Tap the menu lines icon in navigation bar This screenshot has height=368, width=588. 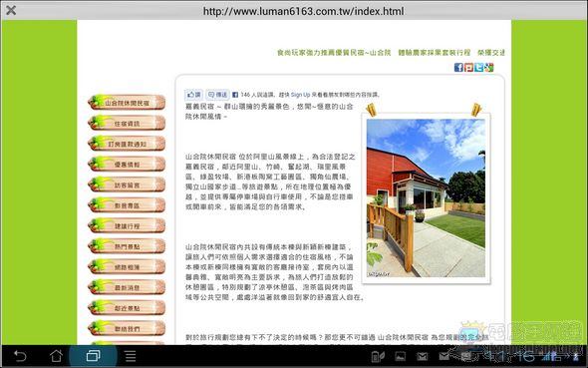click(131, 356)
